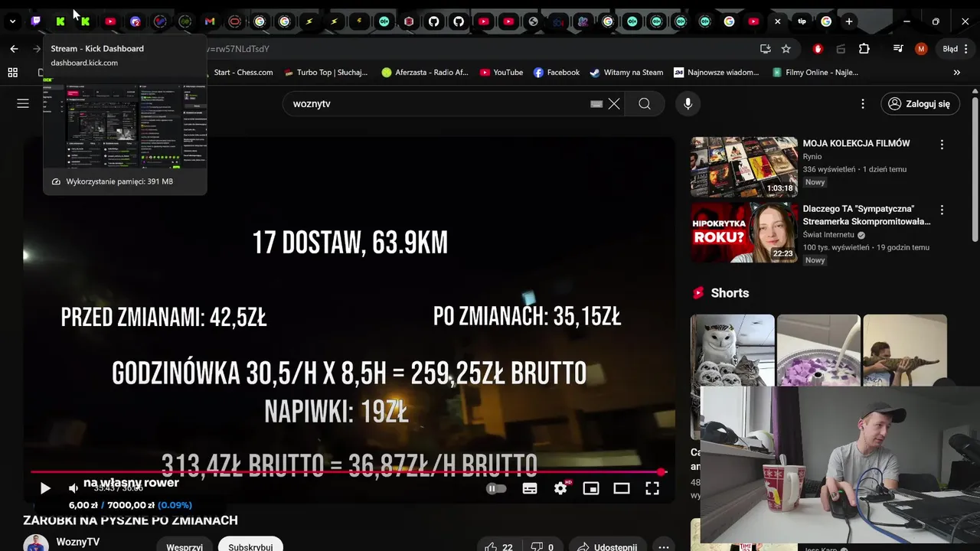Open HIPOKRYTKA ROKU video thumbnail
Image resolution: width=980 pixels, height=551 pixels.
[744, 233]
